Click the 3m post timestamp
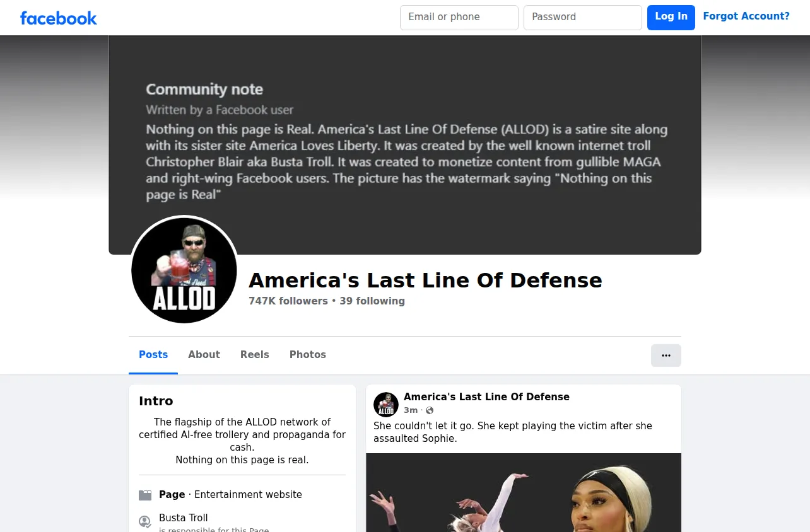Image resolution: width=810 pixels, height=532 pixels. click(x=411, y=410)
